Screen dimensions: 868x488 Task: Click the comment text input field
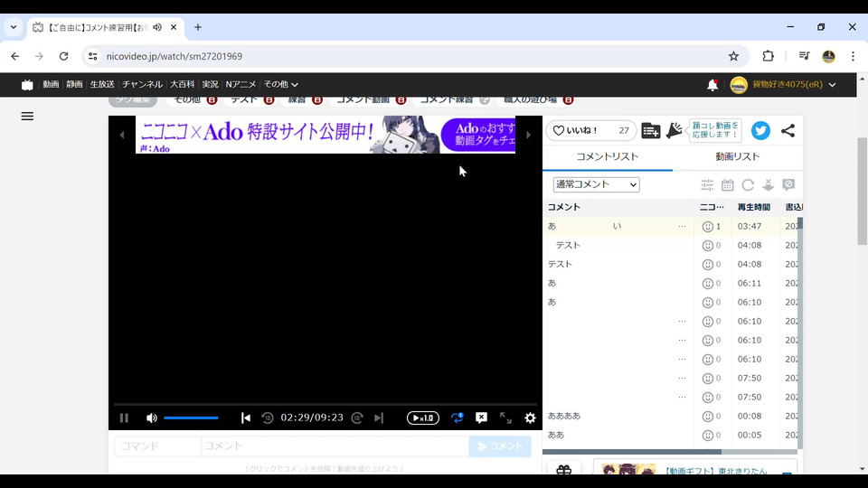(335, 446)
